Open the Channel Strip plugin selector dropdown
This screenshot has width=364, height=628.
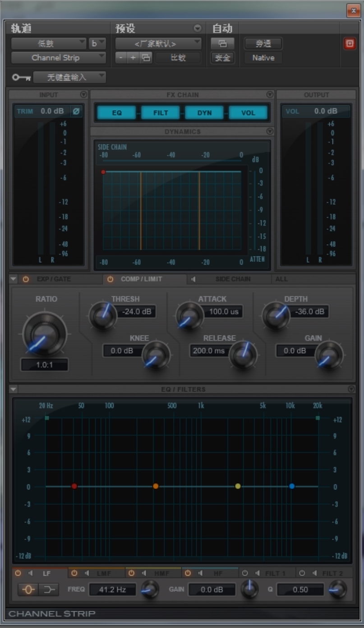pos(58,58)
